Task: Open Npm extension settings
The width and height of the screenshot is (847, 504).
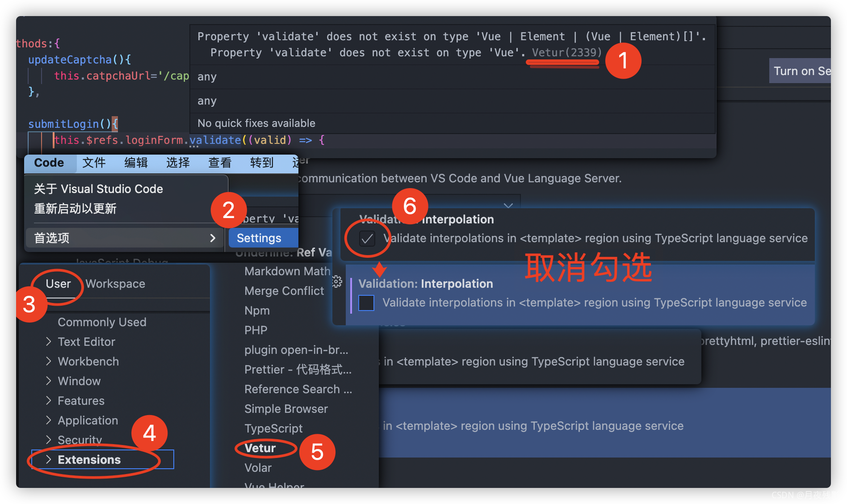Action: click(257, 311)
